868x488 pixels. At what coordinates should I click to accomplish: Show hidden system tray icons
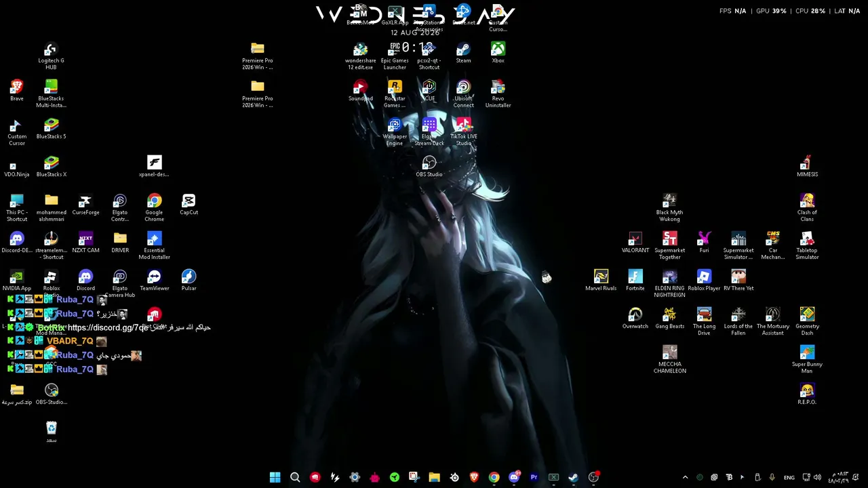(x=685, y=477)
